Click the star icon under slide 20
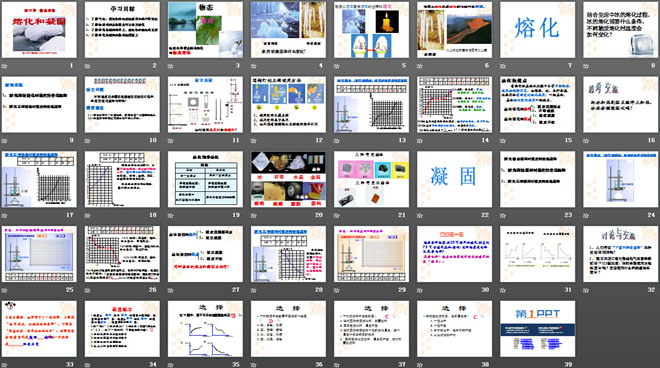 click(254, 216)
